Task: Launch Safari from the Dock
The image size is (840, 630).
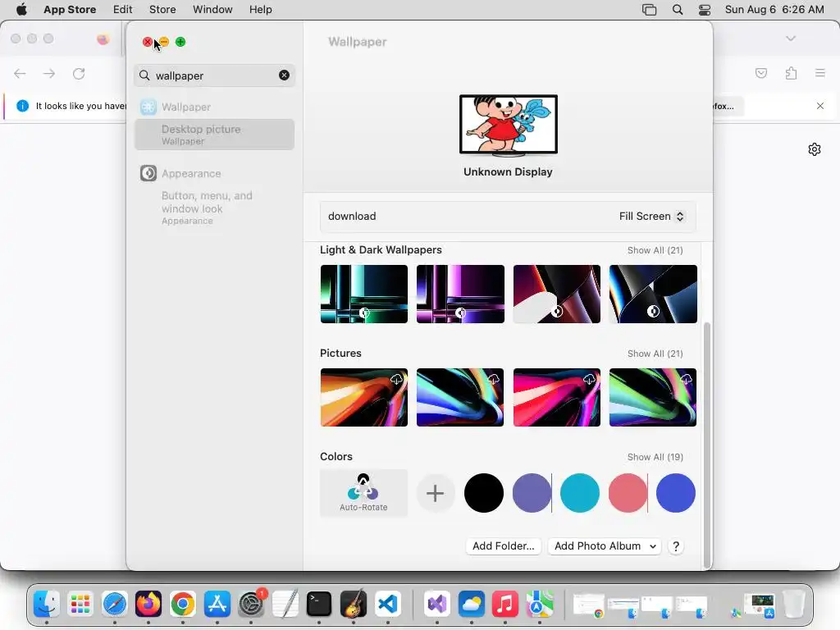Action: coord(115,605)
